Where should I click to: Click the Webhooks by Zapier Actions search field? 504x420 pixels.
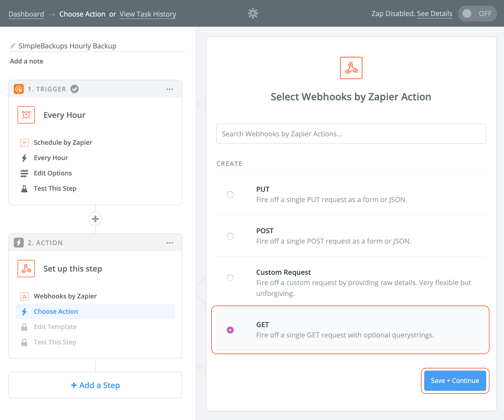(351, 134)
